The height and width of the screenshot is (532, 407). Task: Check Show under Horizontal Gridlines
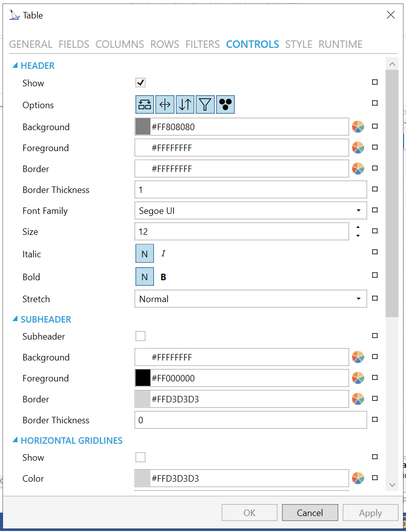[x=140, y=457]
